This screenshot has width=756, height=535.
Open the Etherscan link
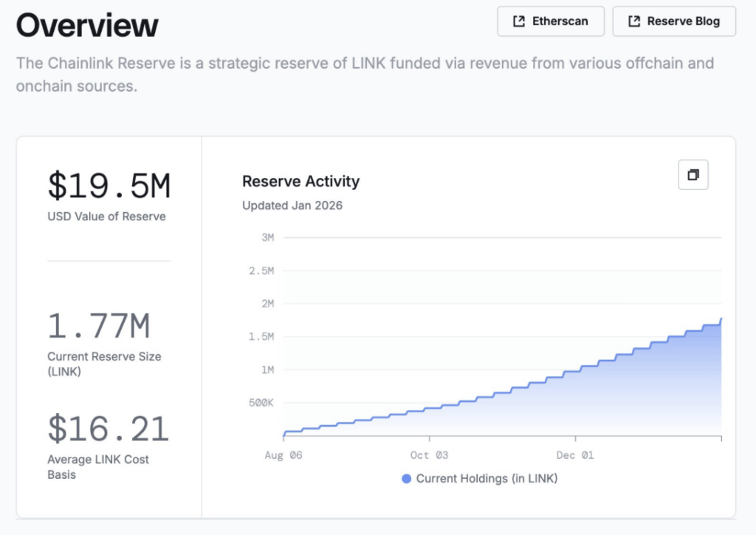pyautogui.click(x=551, y=21)
